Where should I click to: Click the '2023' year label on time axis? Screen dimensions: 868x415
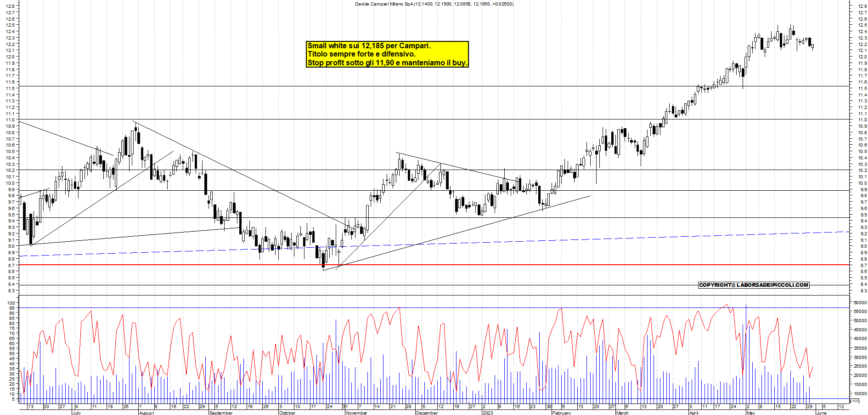(488, 413)
